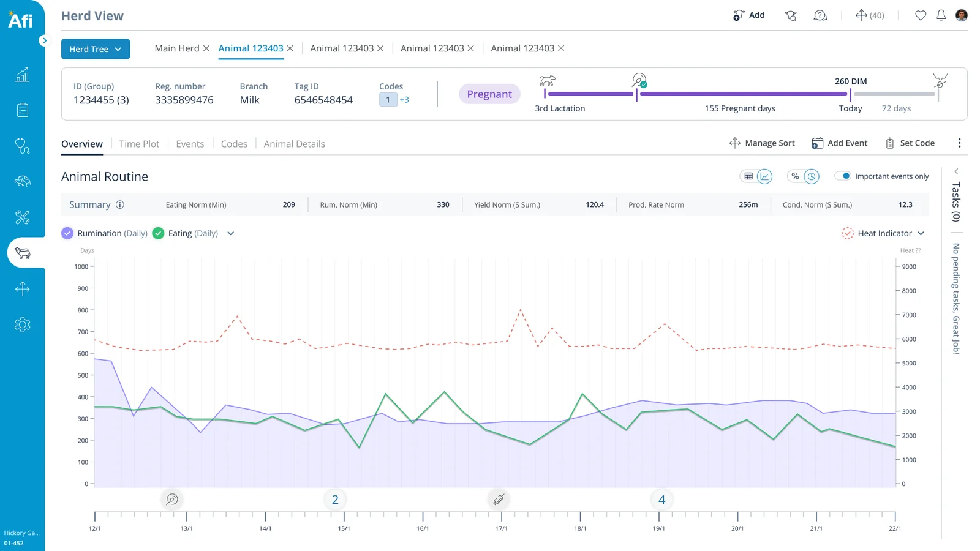Click Add Event button
Image resolution: width=980 pixels, height=551 pixels.
[840, 143]
